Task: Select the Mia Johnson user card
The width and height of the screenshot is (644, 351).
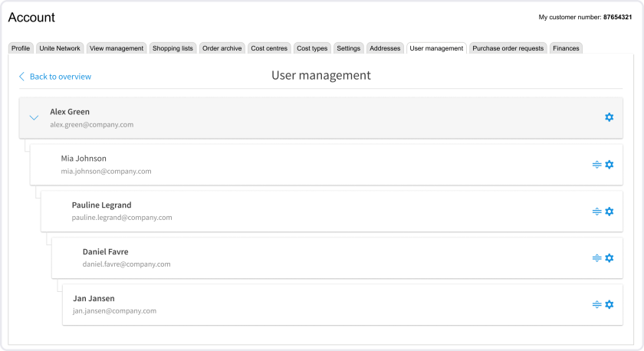Action: pos(307,165)
